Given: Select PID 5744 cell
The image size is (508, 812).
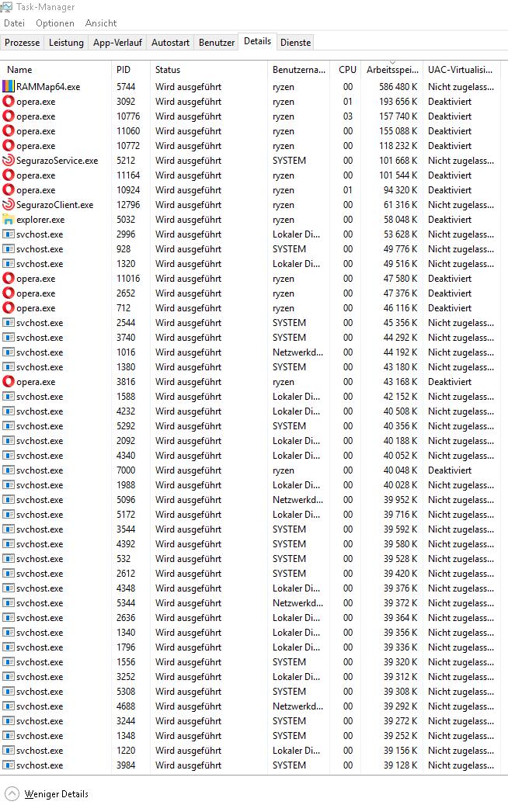Looking at the screenshot, I should 126,86.
